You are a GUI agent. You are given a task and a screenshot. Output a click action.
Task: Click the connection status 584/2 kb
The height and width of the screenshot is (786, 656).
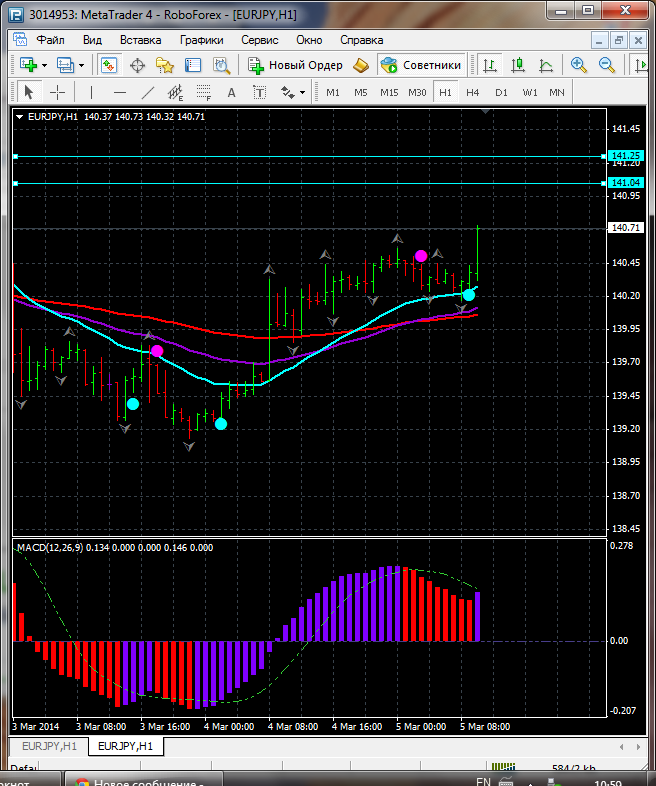[x=573, y=768]
